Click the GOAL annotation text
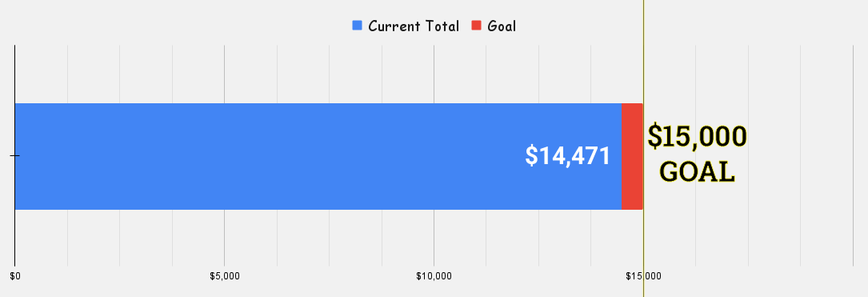This screenshot has width=868, height=297. click(x=698, y=172)
